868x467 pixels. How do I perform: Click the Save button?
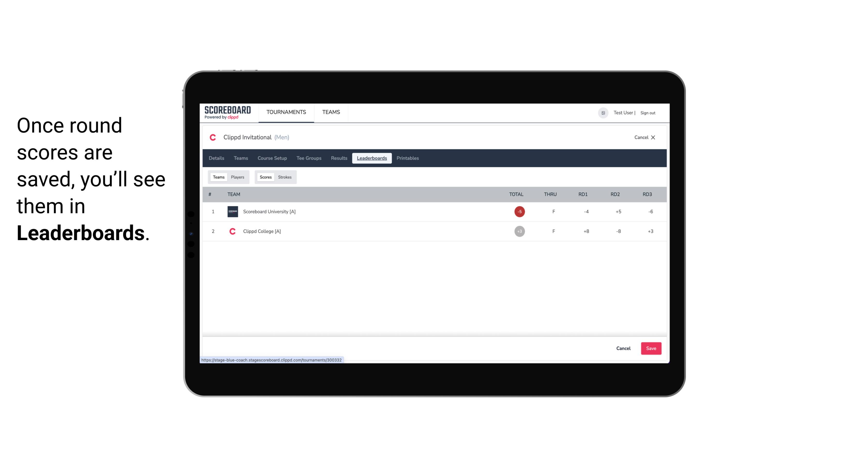650,348
